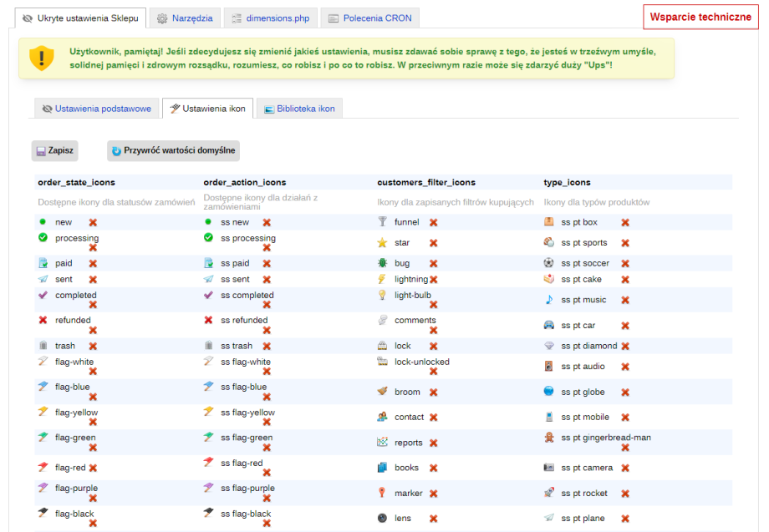
Task: Click the green processing checkmark icon
Action: 43,238
